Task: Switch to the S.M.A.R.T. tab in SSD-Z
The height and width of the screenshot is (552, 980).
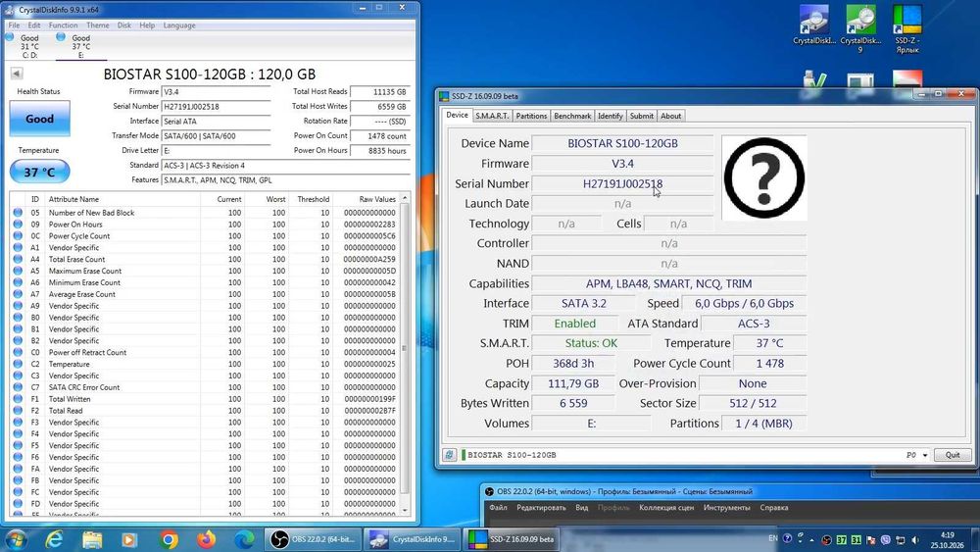Action: (492, 116)
